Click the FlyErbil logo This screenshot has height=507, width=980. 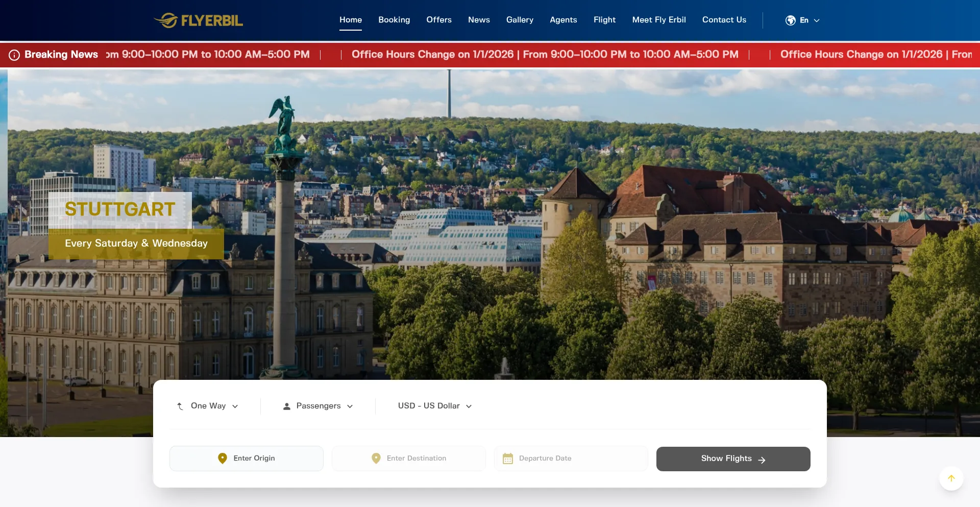pyautogui.click(x=198, y=20)
